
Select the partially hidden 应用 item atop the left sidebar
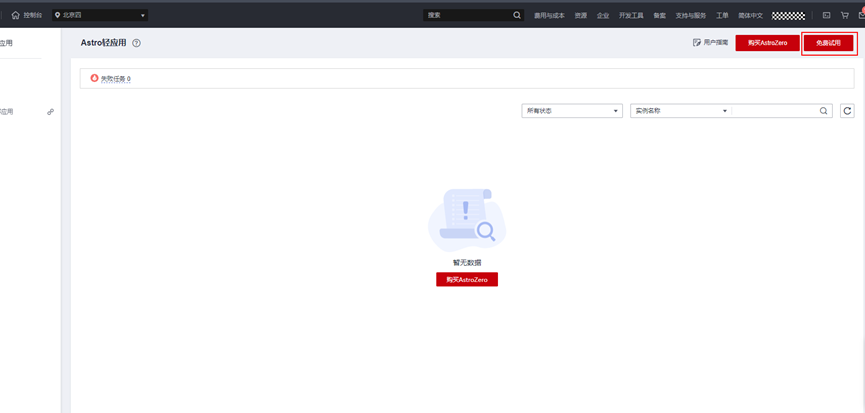click(6, 43)
